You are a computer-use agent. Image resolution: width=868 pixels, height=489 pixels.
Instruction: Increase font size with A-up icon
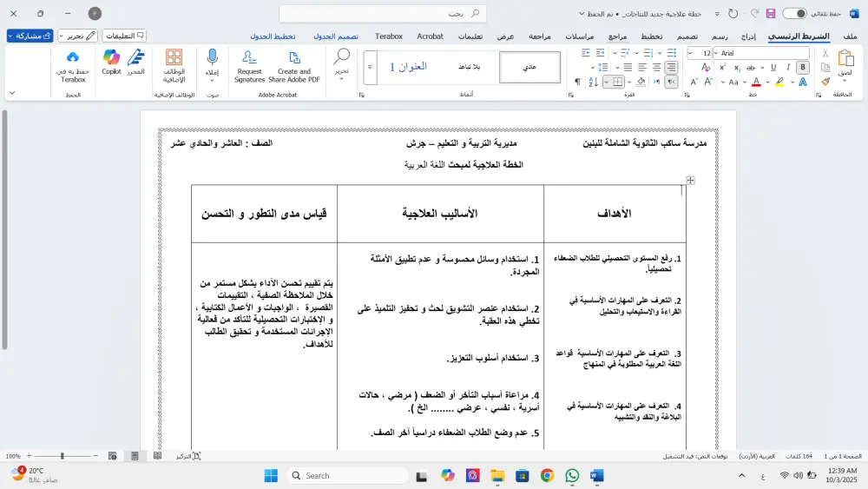click(708, 82)
